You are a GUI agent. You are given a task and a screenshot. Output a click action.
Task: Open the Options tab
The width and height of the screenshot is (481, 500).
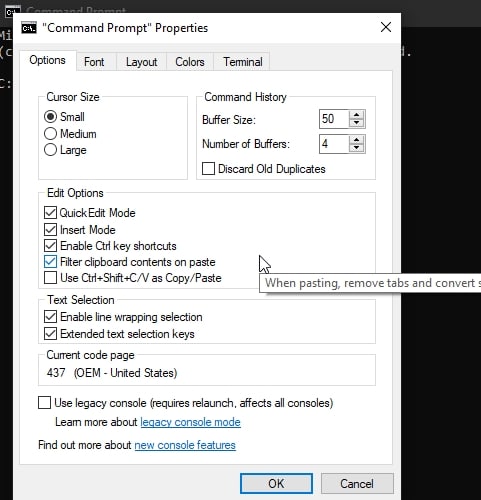pos(47,60)
